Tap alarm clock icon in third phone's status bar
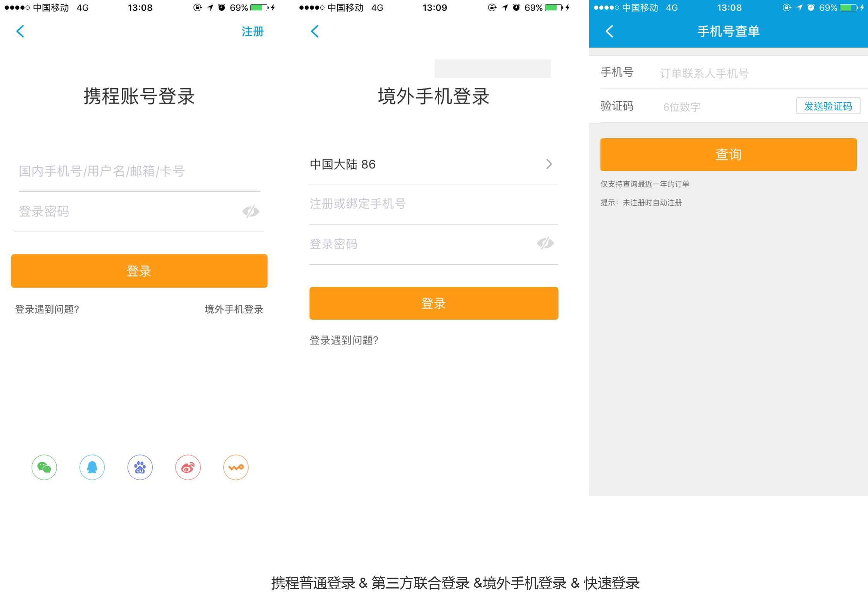The width and height of the screenshot is (868, 616). click(x=811, y=7)
